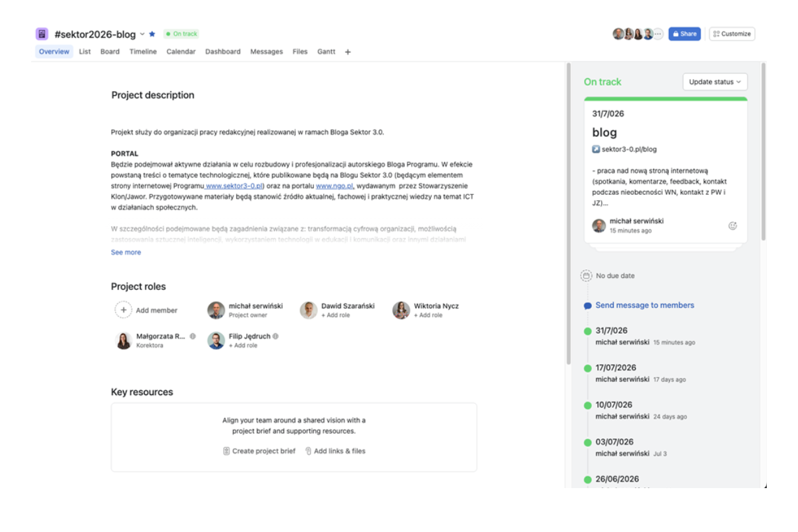This screenshot has width=798, height=532.
Task: Select the 17/07/2026 status update marker
Action: [x=588, y=368]
